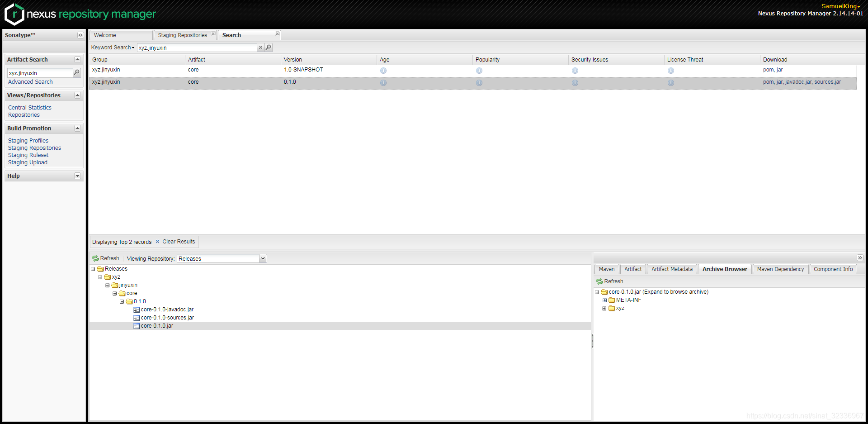Screen dimensions: 868x424
Task: Collapse the core folder node
Action: coord(115,293)
